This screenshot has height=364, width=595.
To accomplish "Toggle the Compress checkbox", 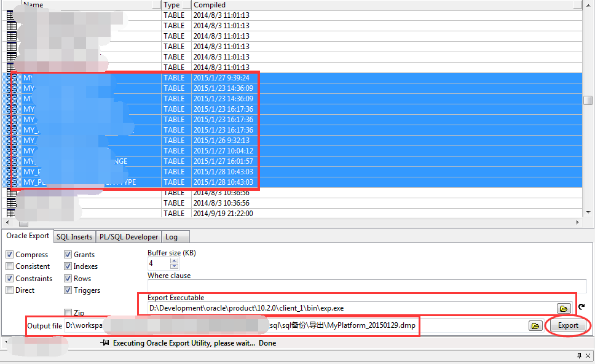I will pos(10,255).
